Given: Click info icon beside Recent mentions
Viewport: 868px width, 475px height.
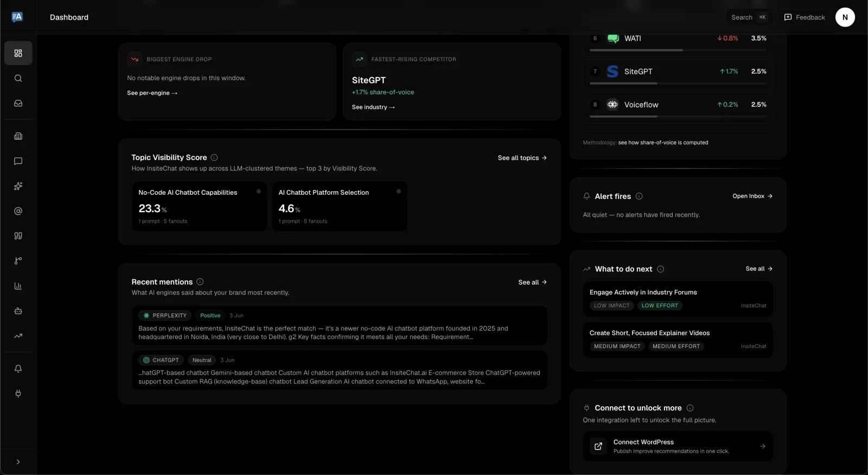Looking at the screenshot, I should (x=200, y=282).
